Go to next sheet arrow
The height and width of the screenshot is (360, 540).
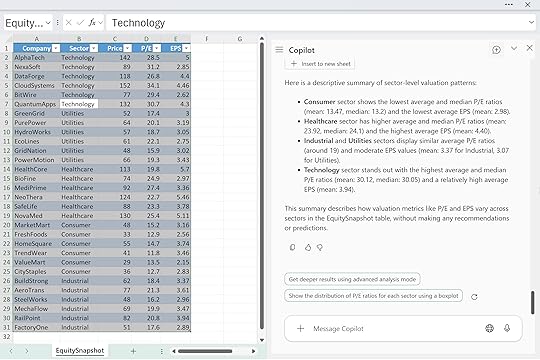pos(27,351)
